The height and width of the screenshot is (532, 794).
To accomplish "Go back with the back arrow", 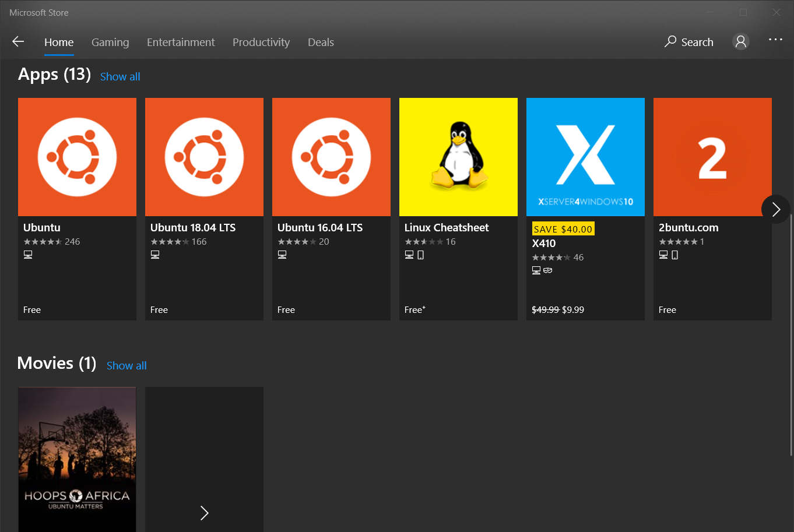I will 18,41.
